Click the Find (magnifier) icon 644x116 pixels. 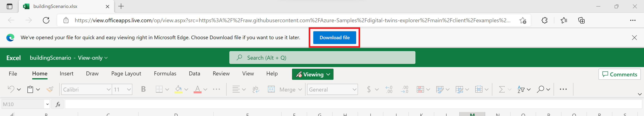click(541, 89)
